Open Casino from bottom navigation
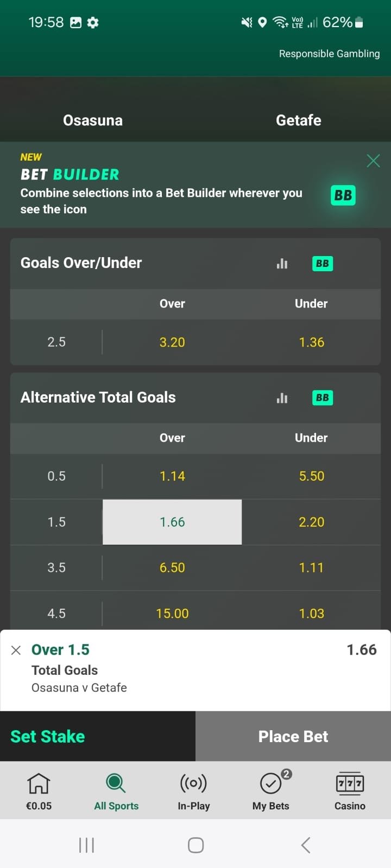Viewport: 391px width, 868px height. (350, 791)
